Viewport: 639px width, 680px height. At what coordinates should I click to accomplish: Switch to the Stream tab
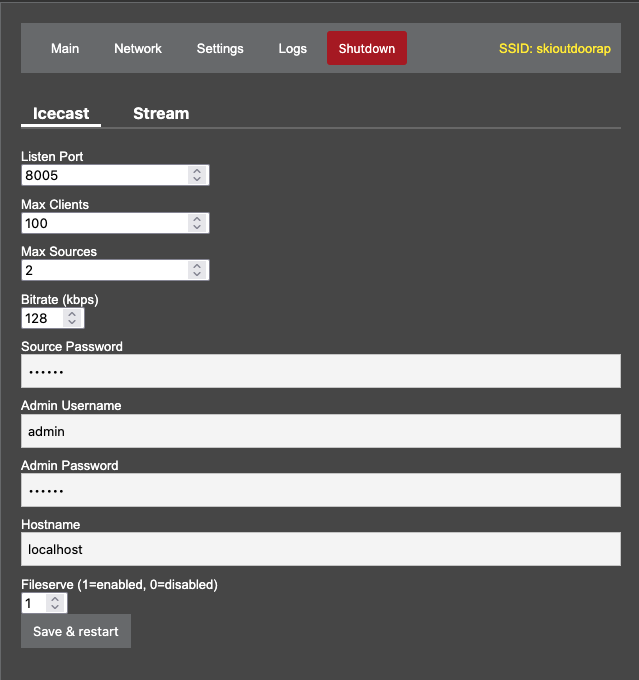point(161,113)
